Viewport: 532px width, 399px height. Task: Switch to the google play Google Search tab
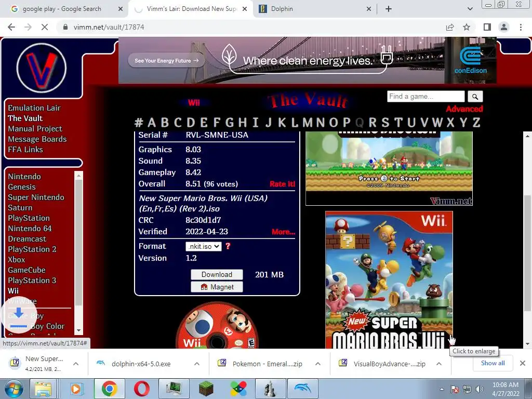click(x=62, y=9)
